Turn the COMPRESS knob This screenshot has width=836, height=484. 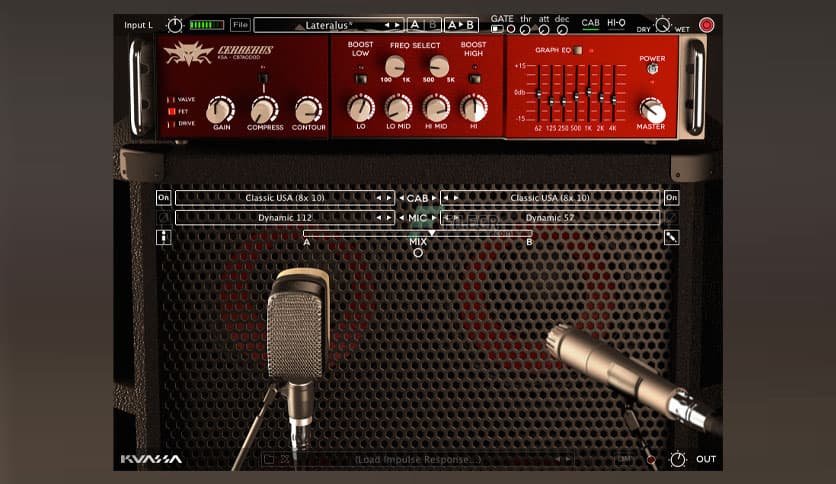pos(264,109)
